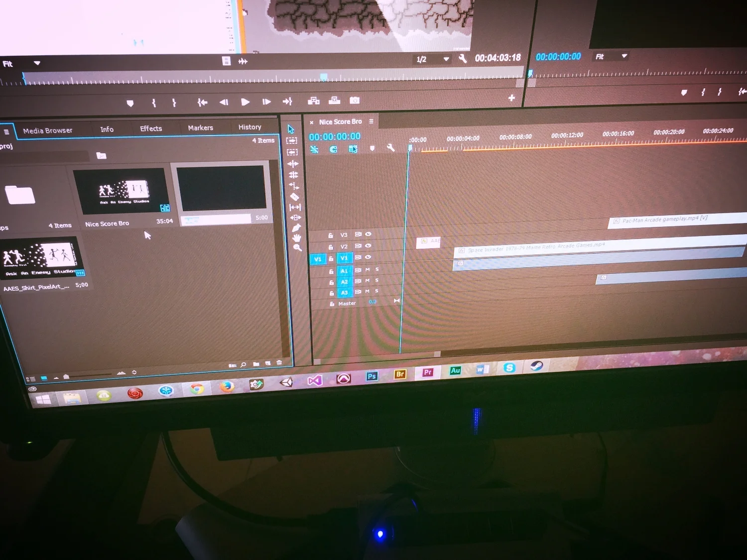Open Program monitor Fit zoom dropdown
The image size is (747, 560).
tap(612, 56)
